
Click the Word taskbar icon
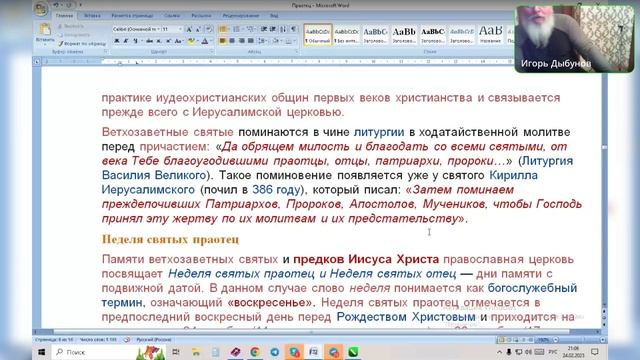313,352
